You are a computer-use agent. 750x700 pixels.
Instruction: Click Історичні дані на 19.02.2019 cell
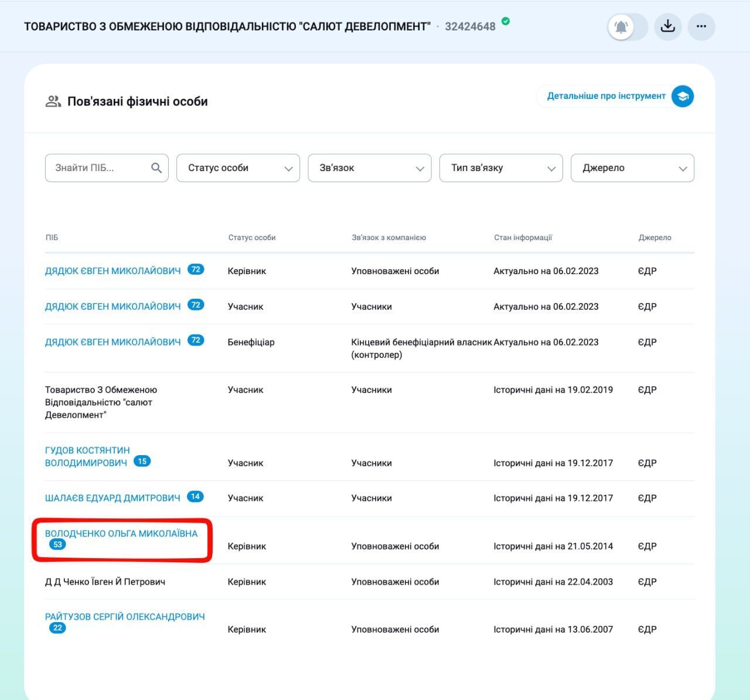click(553, 390)
